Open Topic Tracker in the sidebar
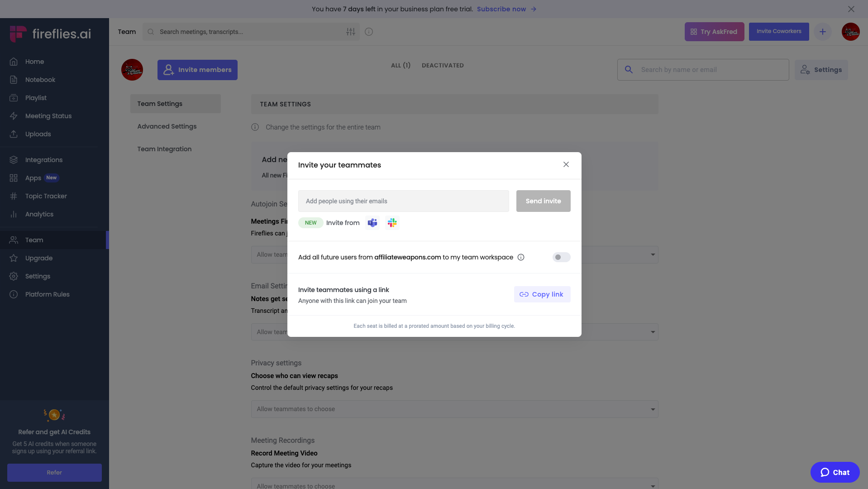 (x=46, y=196)
